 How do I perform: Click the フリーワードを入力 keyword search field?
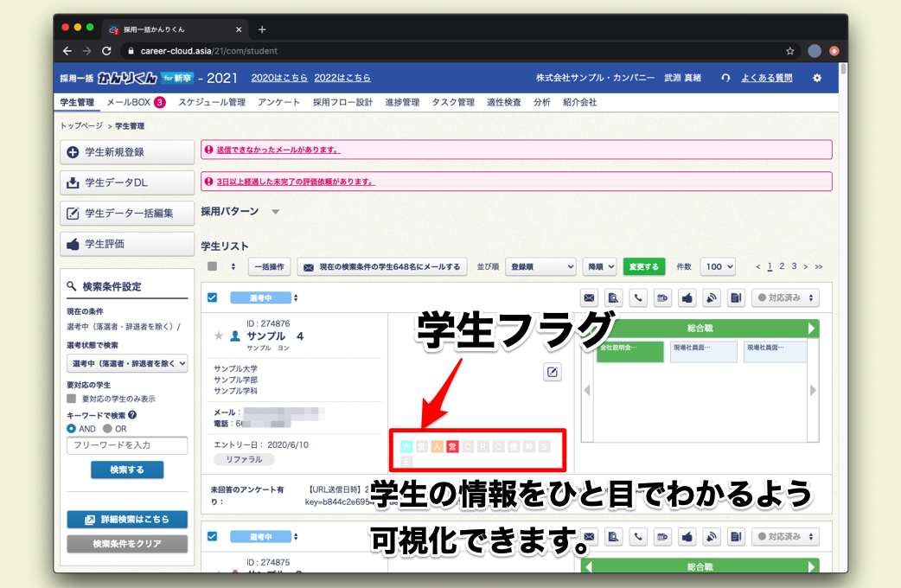127,445
